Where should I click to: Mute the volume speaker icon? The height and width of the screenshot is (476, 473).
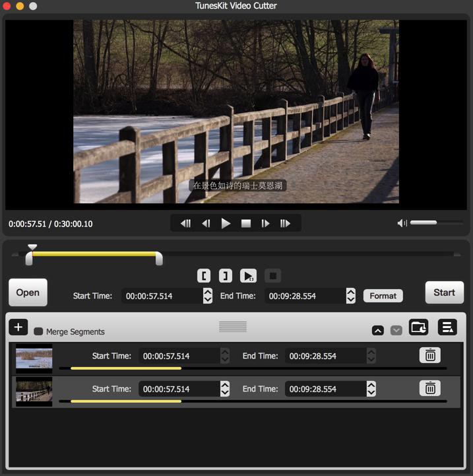coord(402,223)
